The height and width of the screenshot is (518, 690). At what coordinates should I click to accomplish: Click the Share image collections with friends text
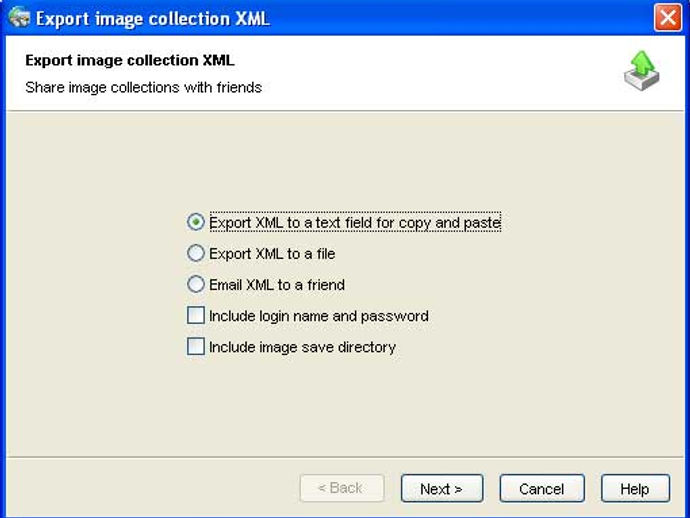coord(143,88)
